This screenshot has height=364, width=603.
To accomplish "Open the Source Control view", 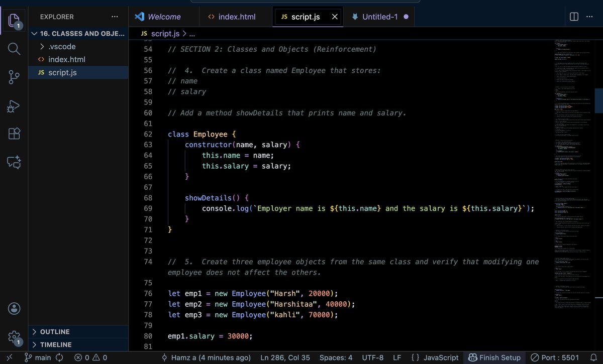I will [x=14, y=77].
